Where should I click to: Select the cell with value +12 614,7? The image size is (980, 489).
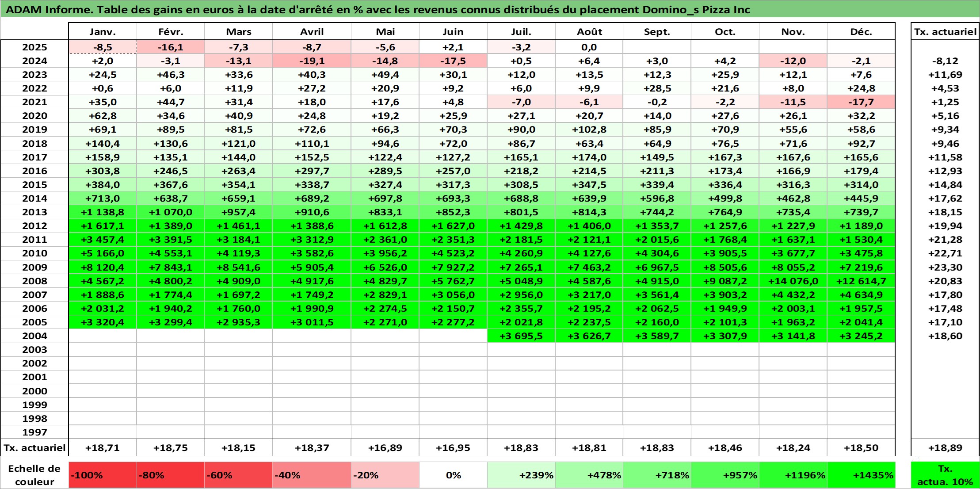[x=861, y=281]
